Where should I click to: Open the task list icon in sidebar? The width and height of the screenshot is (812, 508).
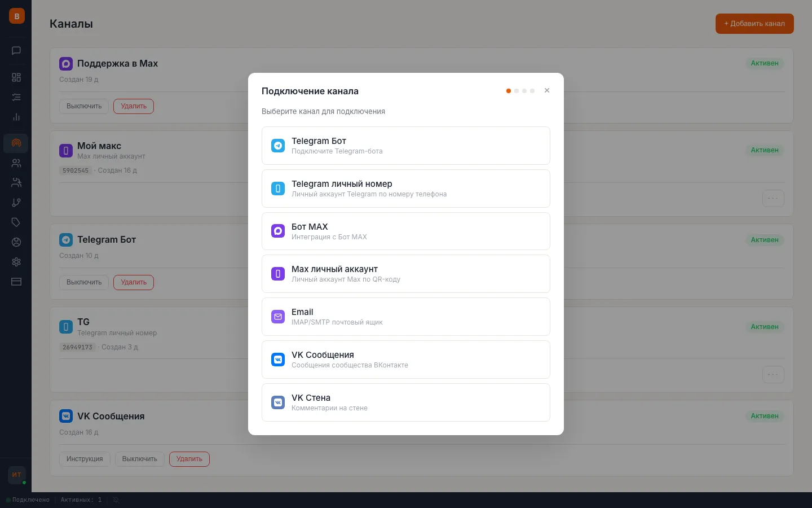click(x=16, y=97)
